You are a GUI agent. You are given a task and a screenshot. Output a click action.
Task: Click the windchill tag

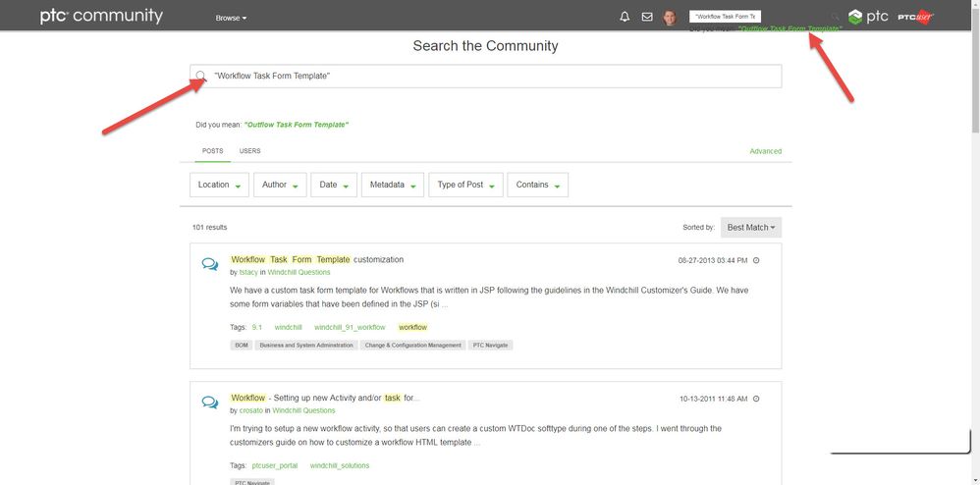pos(288,328)
